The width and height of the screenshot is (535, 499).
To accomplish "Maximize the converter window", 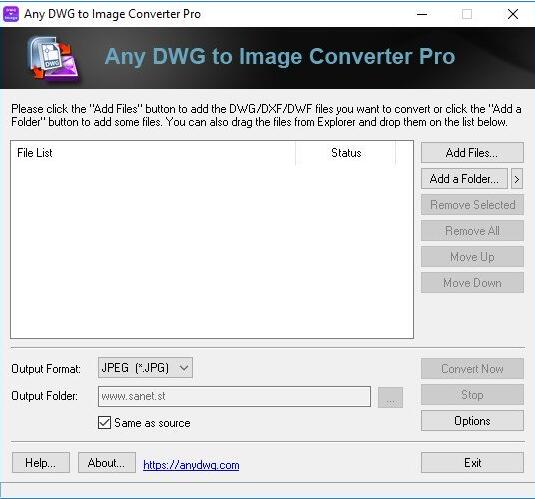I will click(467, 14).
